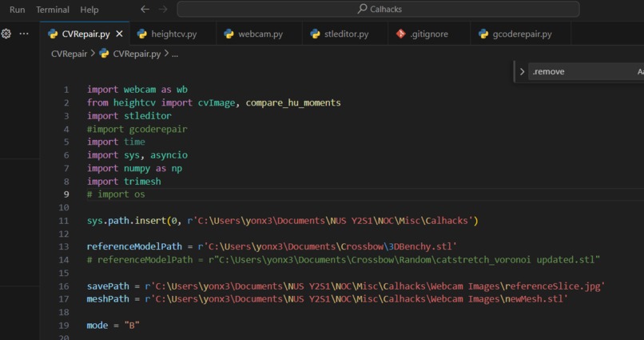Click 'import time' on line 5
The image size is (644, 340).
pos(116,142)
